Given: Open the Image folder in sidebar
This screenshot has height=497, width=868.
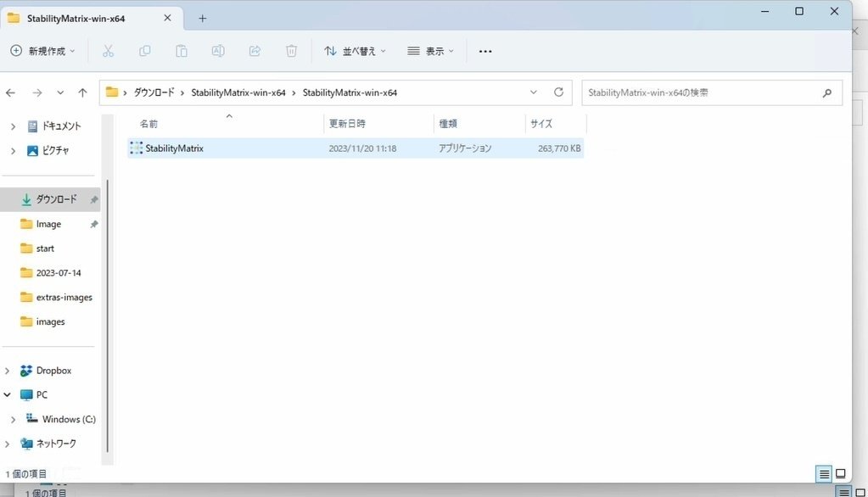Looking at the screenshot, I should pyautogui.click(x=48, y=224).
